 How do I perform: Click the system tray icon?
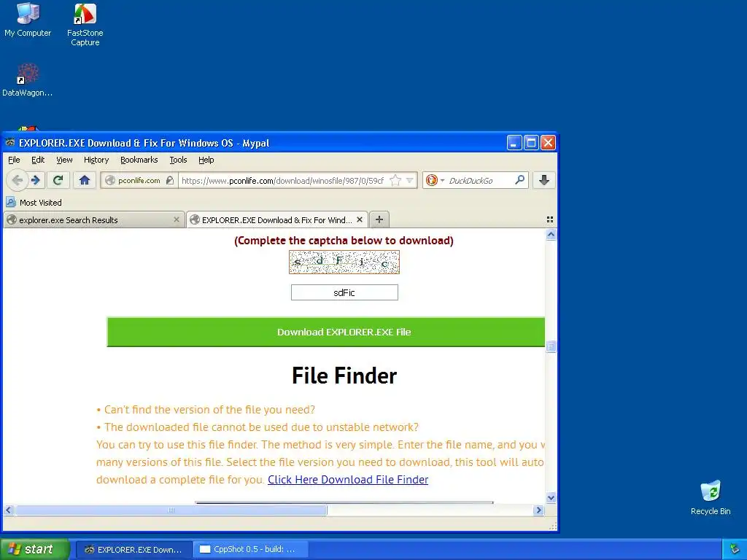pyautogui.click(x=735, y=550)
